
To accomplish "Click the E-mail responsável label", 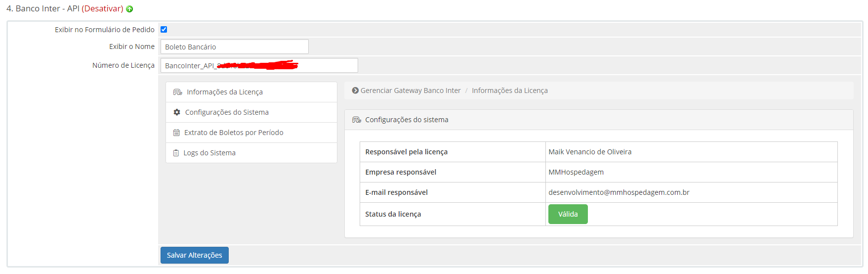I will pyautogui.click(x=397, y=192).
